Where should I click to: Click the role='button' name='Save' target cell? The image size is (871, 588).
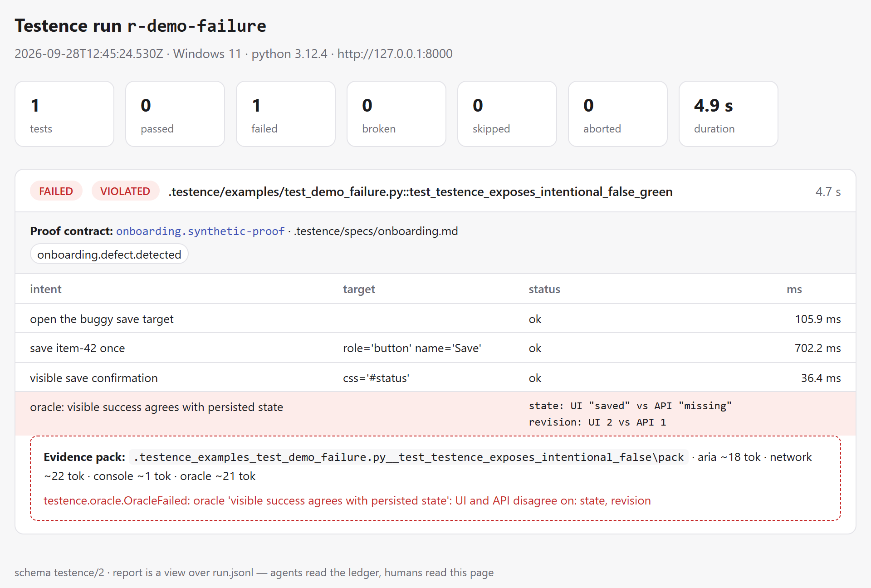(412, 348)
